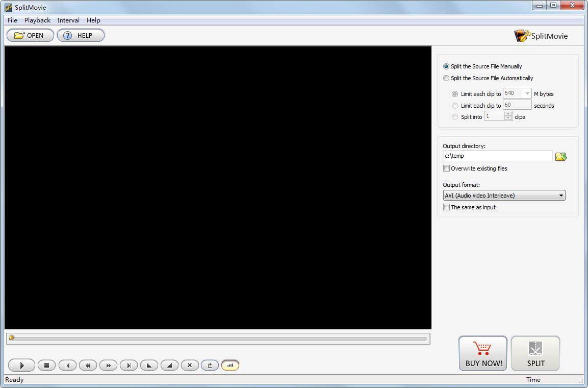Open the Output format dropdown
The height and width of the screenshot is (388, 588).
click(504, 196)
